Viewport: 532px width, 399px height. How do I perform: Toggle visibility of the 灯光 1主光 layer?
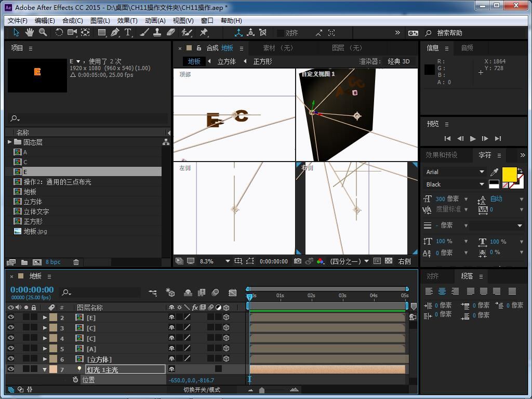tap(11, 369)
